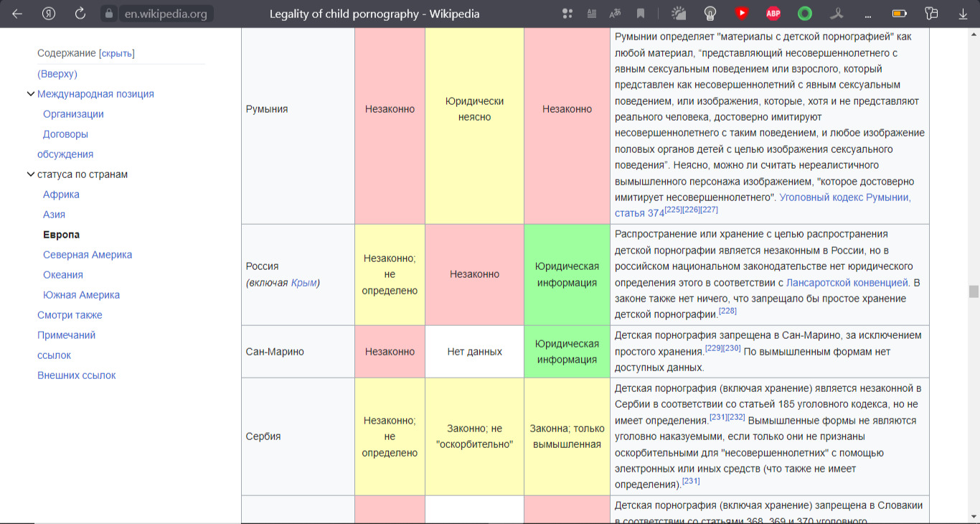Click the padlock site security icon

[x=108, y=14]
